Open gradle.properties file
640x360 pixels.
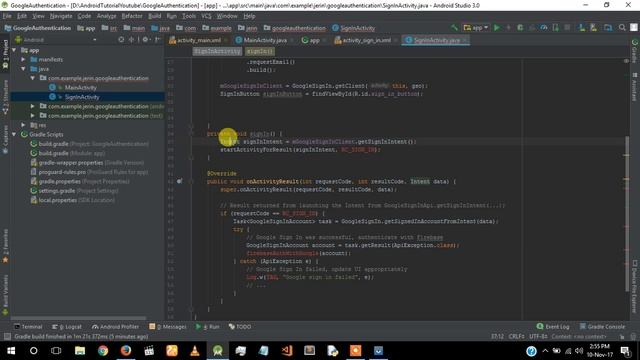tap(80, 181)
